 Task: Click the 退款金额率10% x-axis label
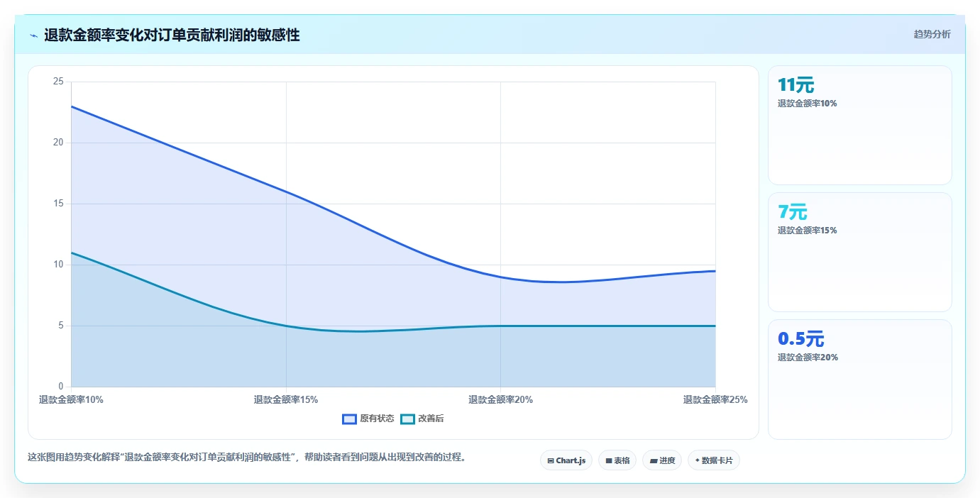[71, 399]
